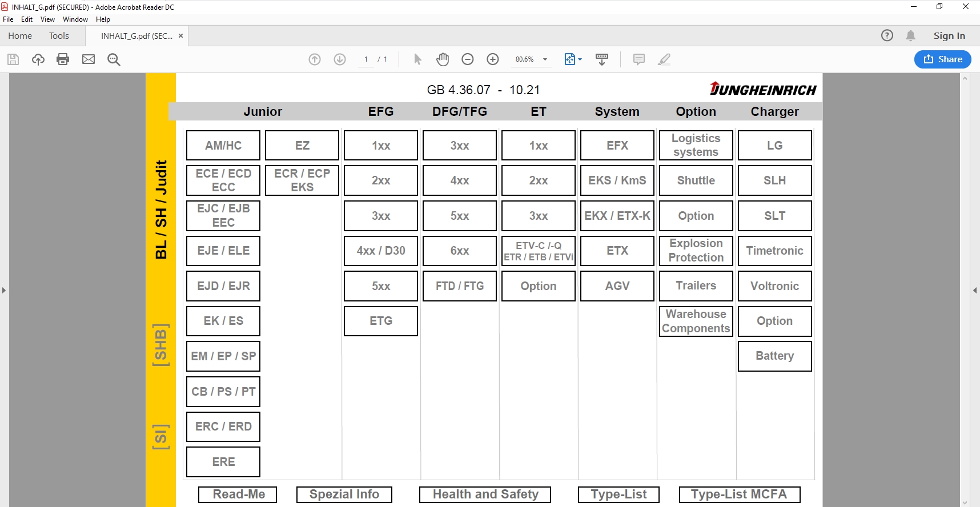Open the AM/HC link box
Image resolution: width=980 pixels, height=507 pixels.
pos(223,146)
